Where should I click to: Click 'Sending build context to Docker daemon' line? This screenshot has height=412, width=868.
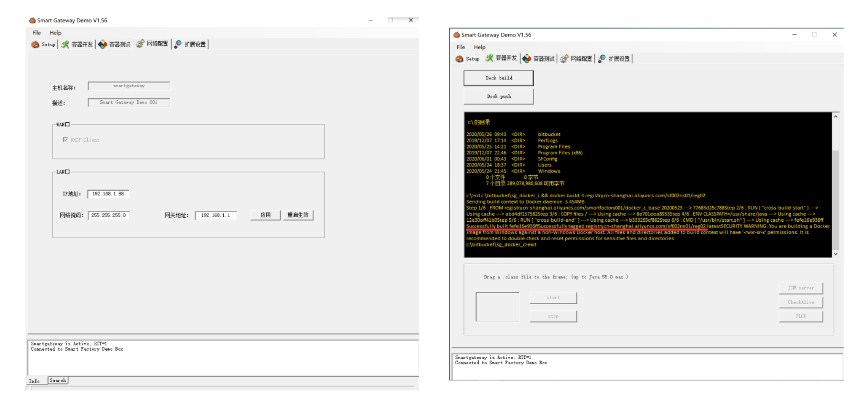525,202
